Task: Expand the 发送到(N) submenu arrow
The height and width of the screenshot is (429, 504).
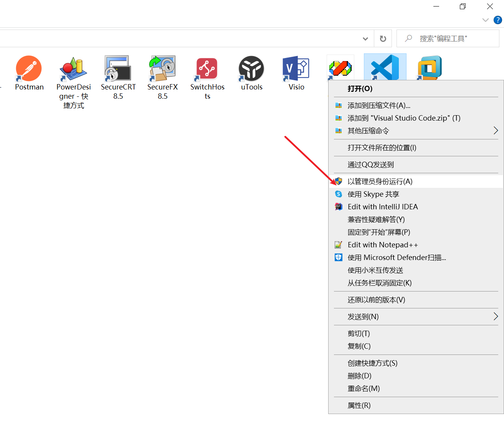Action: pyautogui.click(x=496, y=316)
